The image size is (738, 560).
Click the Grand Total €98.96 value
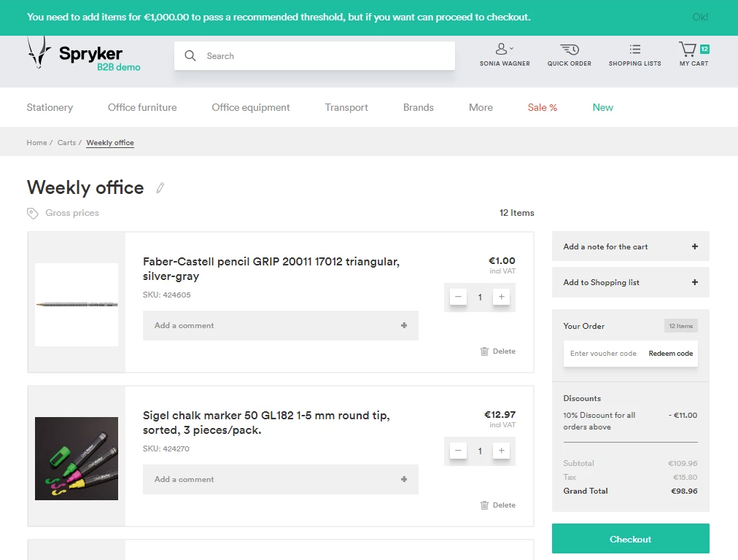684,491
